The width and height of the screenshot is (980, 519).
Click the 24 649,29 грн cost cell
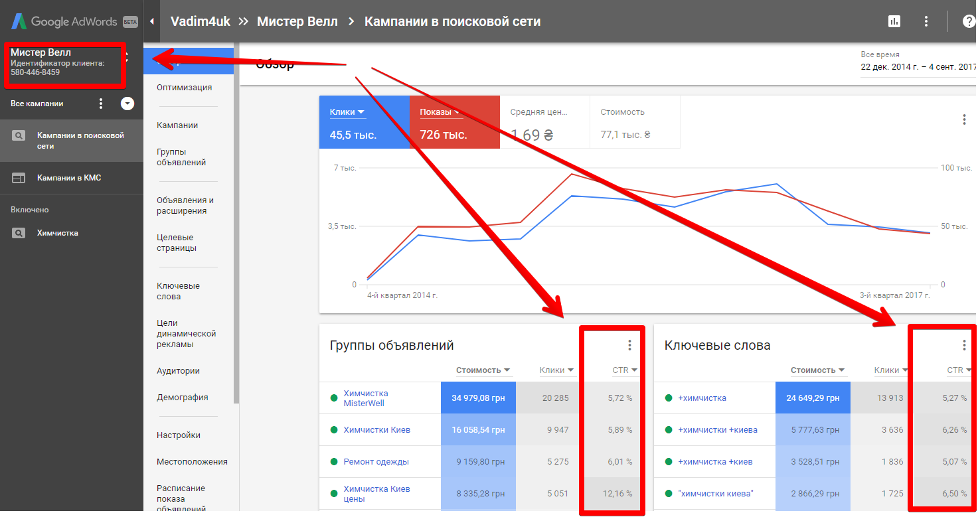[x=813, y=398]
